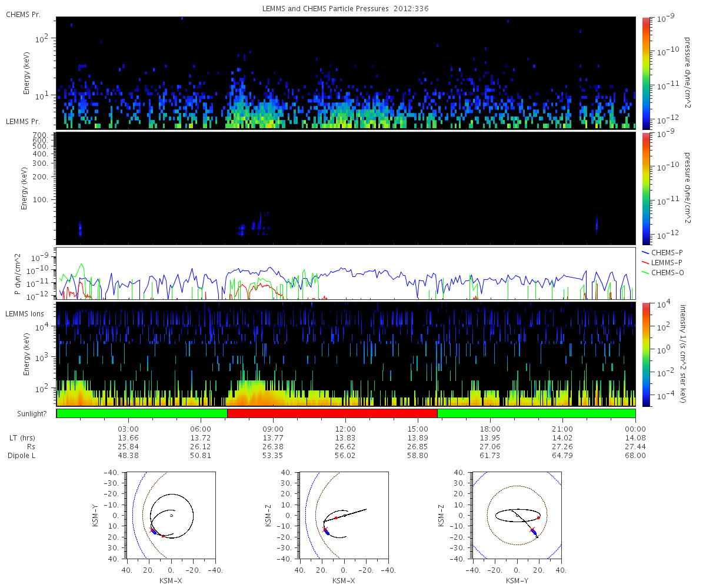This screenshot has height=588, width=706.
Task: Click the LEMMS Ions spectrogram panel
Action: [346, 354]
